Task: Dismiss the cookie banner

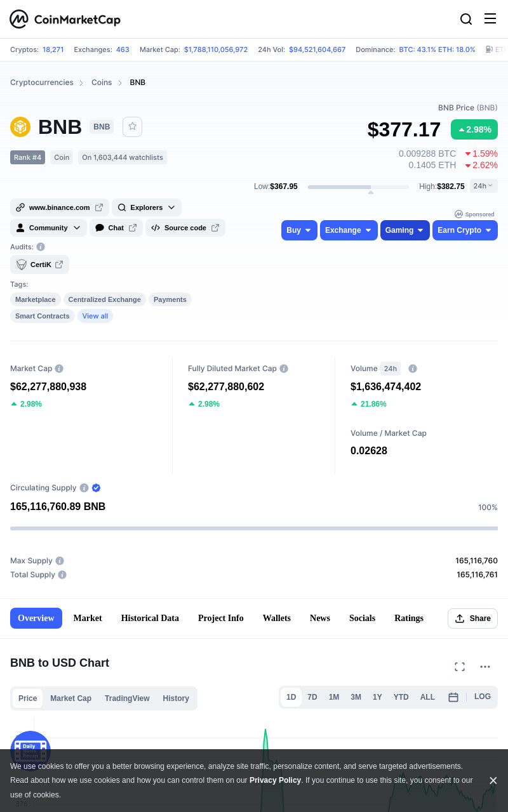Action: (493, 780)
